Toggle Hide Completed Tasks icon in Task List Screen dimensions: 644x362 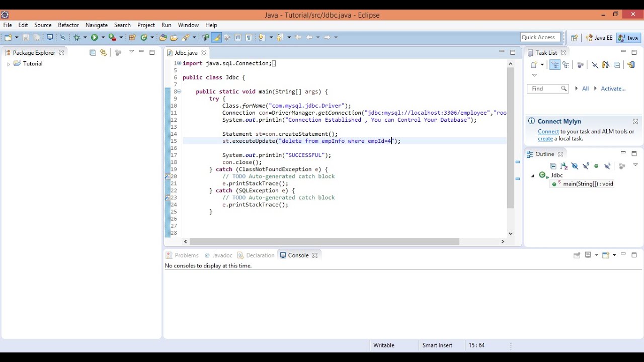595,65
